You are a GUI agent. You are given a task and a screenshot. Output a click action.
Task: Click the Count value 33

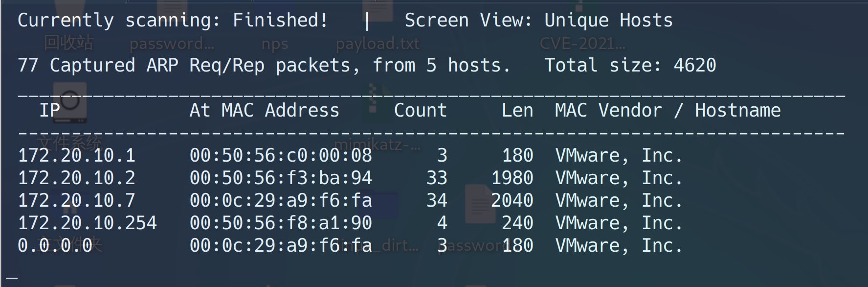tap(437, 178)
